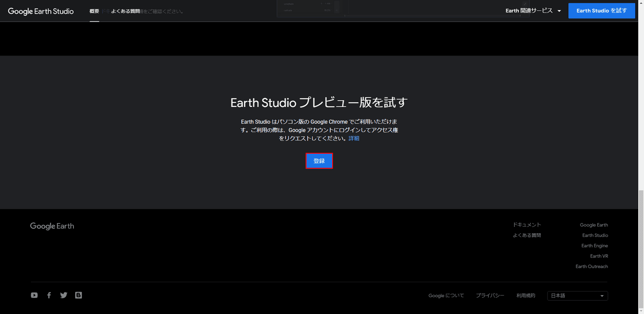Open the YouTube social icon in footer
The width and height of the screenshot is (644, 314).
coord(34,295)
